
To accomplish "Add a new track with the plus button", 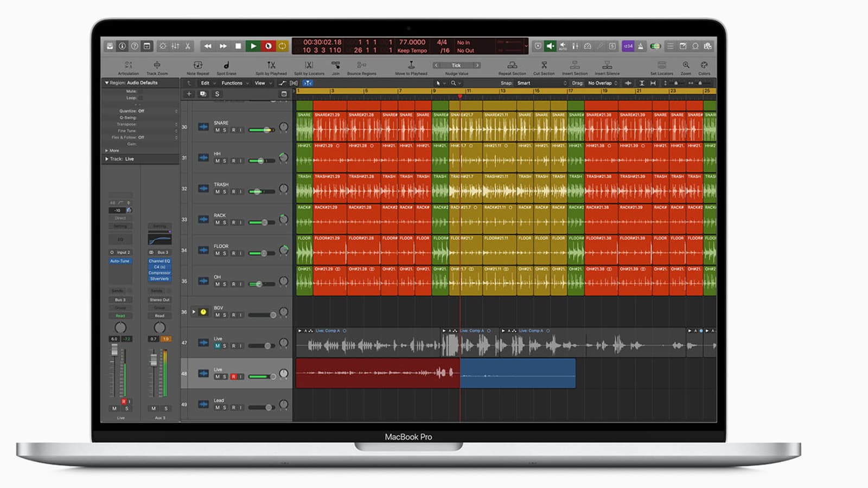I will [x=189, y=94].
